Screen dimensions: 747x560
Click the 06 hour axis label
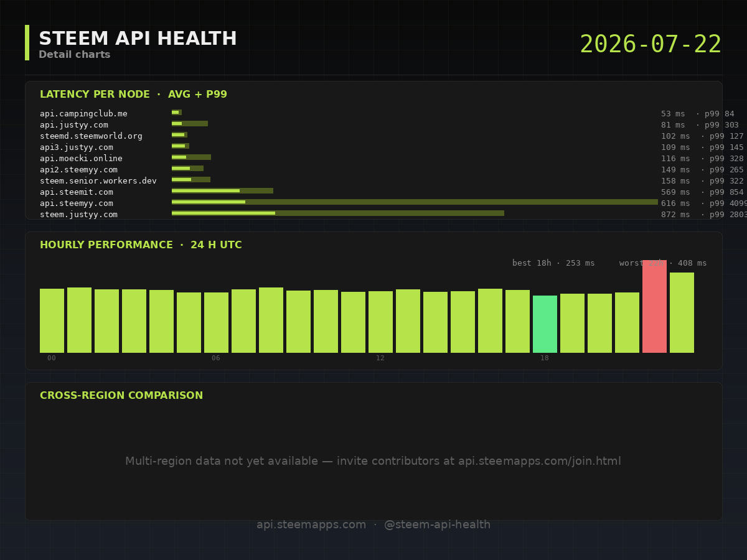coord(216,358)
